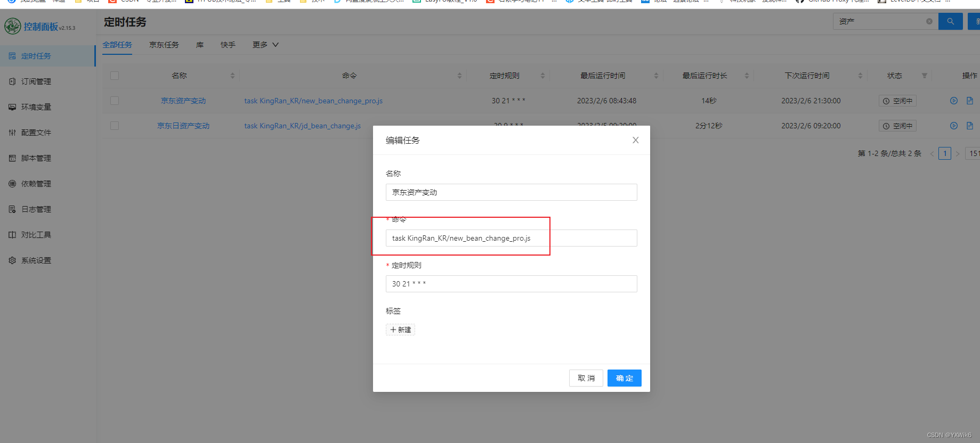The height and width of the screenshot is (443, 980).
Task: Click the 空闲中 status tag of 京东日资产变动
Action: (897, 126)
